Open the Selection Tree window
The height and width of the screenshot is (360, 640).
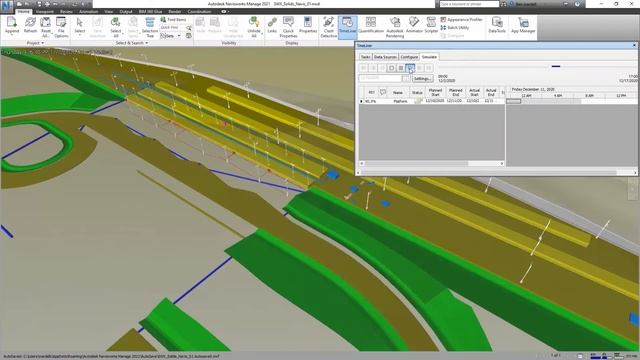coord(150,27)
